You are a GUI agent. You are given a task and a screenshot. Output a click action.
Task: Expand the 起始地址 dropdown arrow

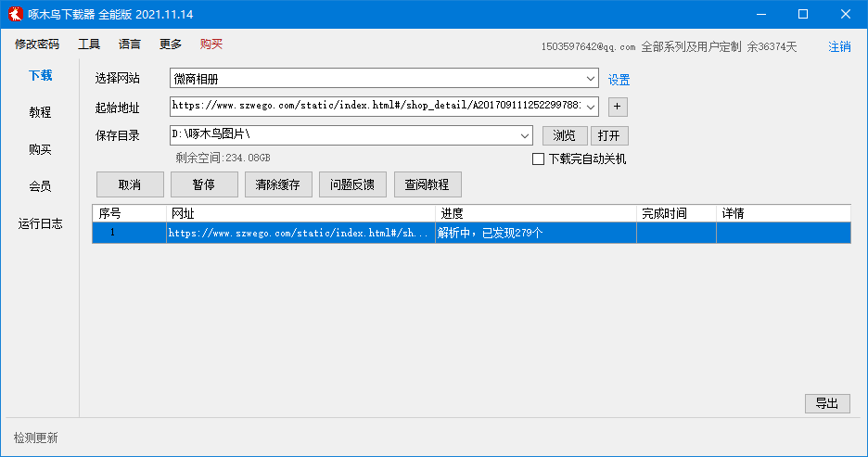click(x=591, y=107)
